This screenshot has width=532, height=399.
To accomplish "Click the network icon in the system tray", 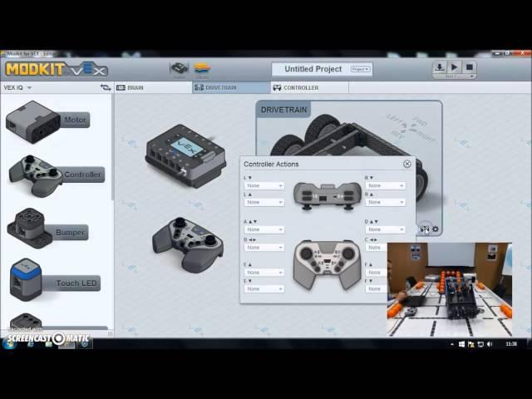I will tap(480, 344).
